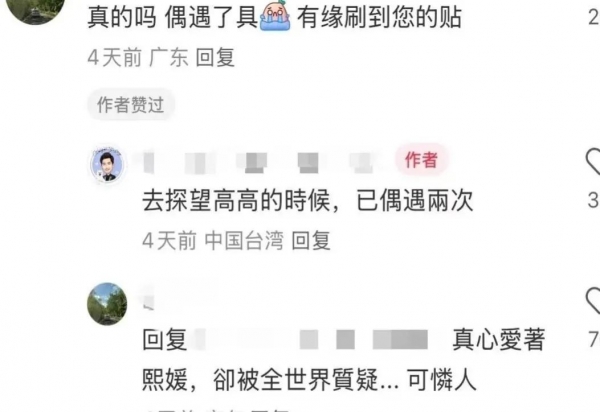Screen dimensions: 600x412
Task: Tap the crying emoji in first comment
Action: point(275,16)
